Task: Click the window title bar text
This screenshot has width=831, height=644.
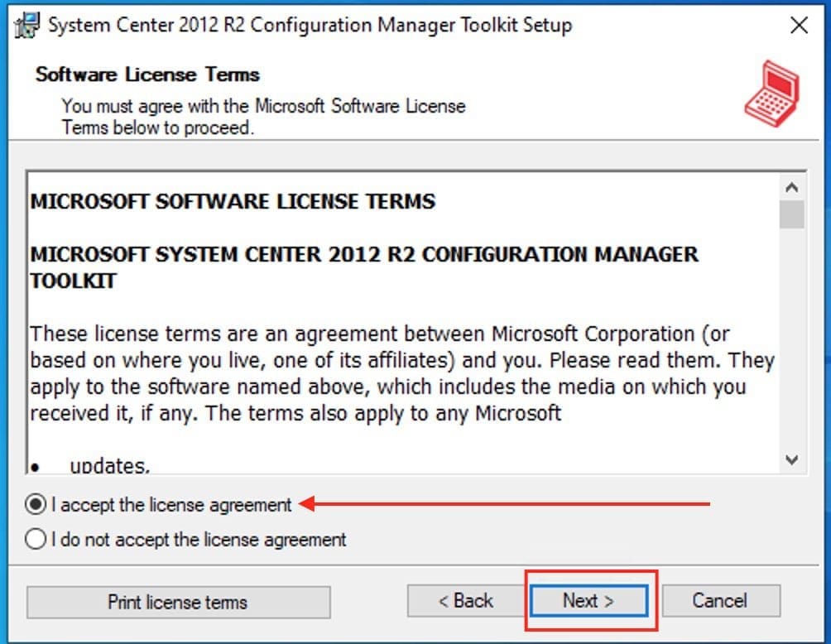Action: click(x=310, y=25)
